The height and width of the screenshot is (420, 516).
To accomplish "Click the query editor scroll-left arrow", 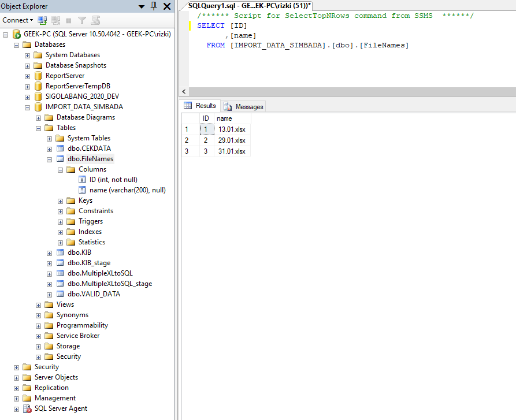I will tap(184, 92).
